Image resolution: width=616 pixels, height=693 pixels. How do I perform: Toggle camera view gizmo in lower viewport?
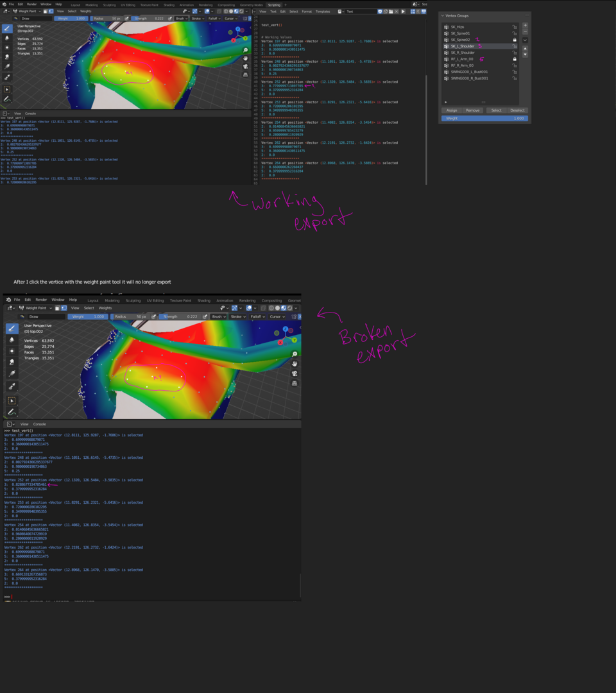(295, 373)
